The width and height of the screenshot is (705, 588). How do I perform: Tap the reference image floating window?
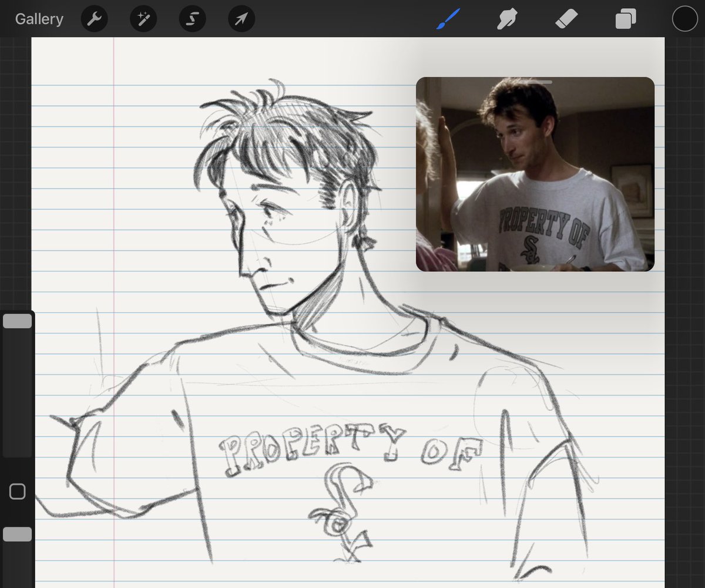click(535, 174)
